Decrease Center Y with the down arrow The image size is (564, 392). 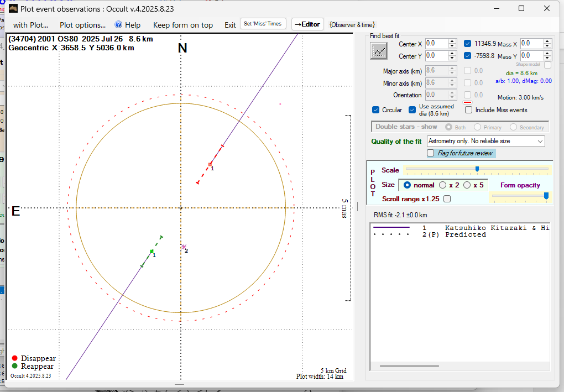tap(452, 58)
